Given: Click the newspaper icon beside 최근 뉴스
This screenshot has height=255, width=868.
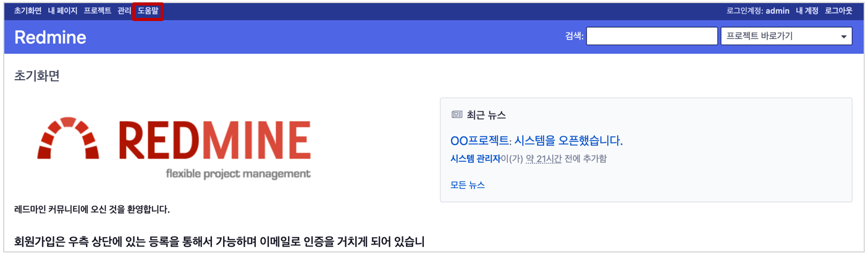Looking at the screenshot, I should point(457,115).
